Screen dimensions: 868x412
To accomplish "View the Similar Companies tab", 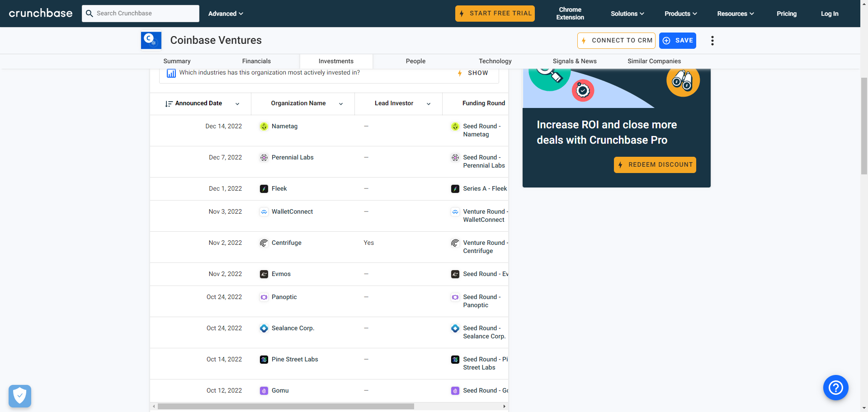I will point(654,61).
